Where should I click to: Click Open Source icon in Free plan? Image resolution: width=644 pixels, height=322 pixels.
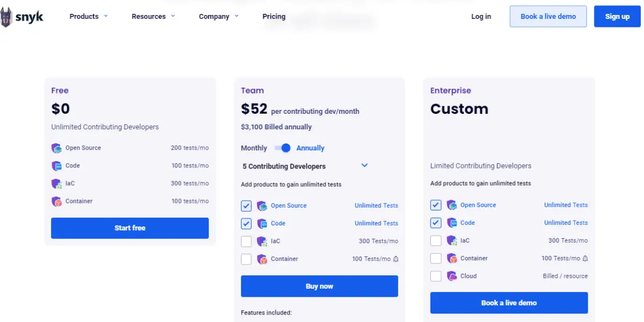pos(56,148)
